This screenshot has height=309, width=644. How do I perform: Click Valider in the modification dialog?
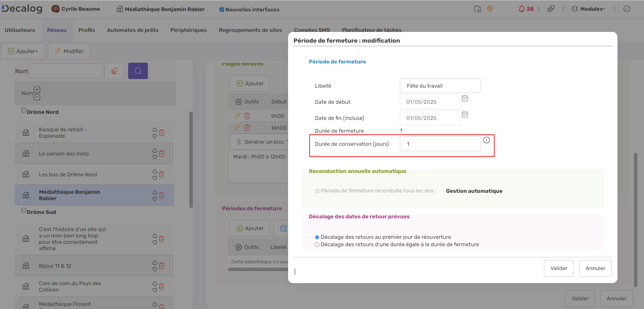click(x=559, y=268)
